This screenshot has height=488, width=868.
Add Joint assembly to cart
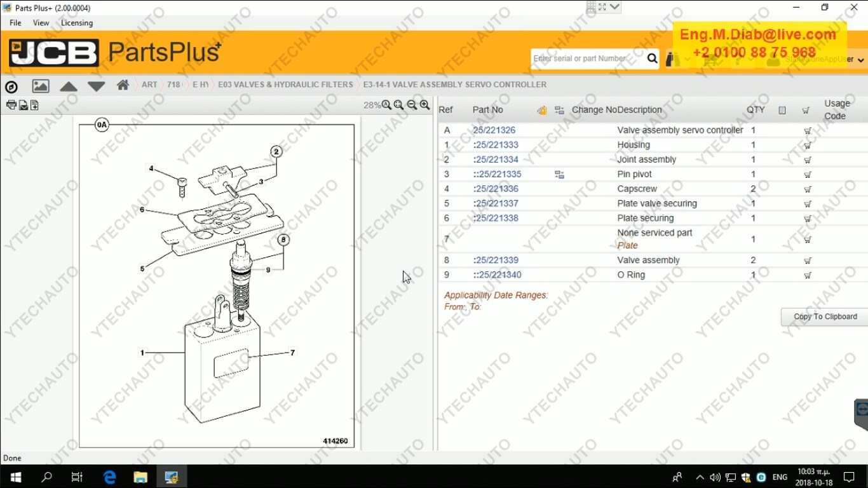[x=808, y=160]
